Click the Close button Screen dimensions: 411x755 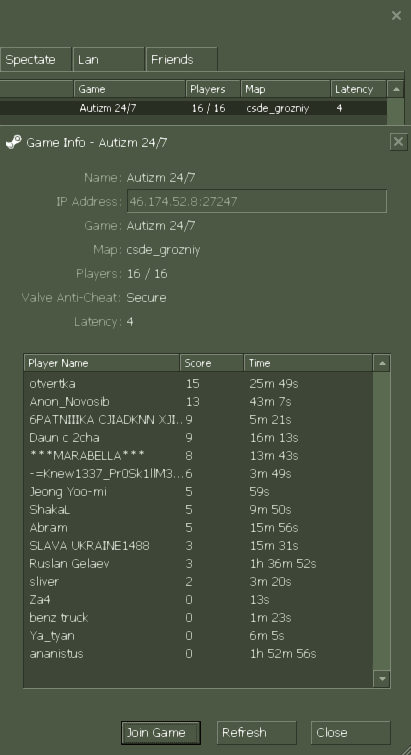[x=351, y=733]
